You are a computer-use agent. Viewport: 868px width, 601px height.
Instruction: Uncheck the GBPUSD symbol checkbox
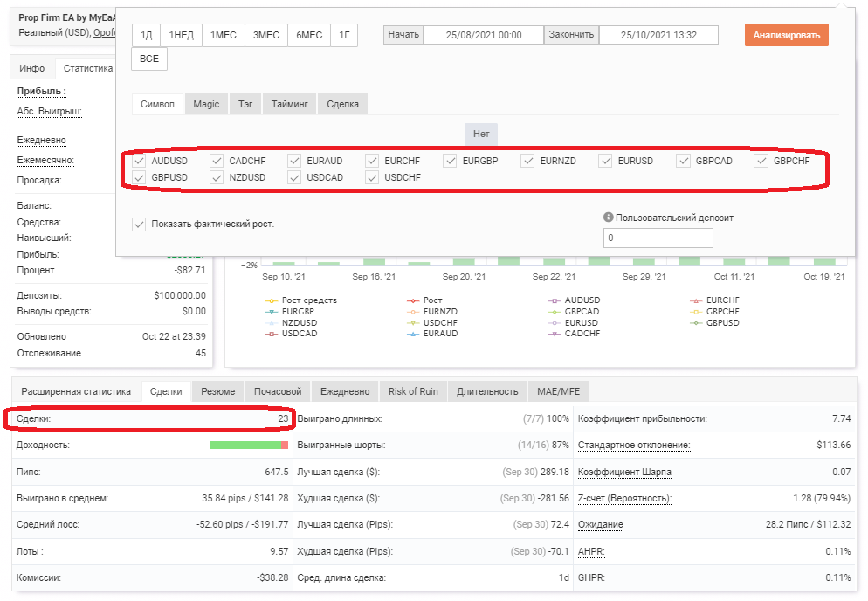[x=139, y=178]
